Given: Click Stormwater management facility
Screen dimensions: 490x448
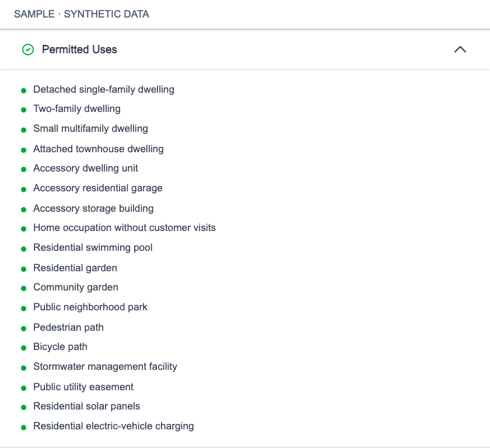Looking at the screenshot, I should pos(106,366).
